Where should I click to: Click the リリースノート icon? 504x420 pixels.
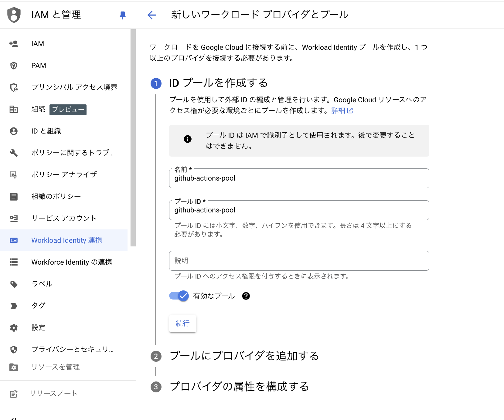[14, 394]
